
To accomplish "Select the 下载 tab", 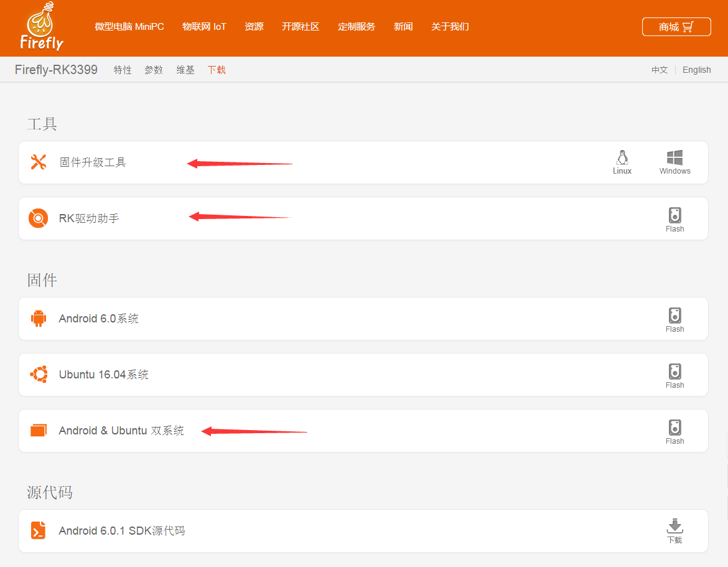I will (x=217, y=70).
